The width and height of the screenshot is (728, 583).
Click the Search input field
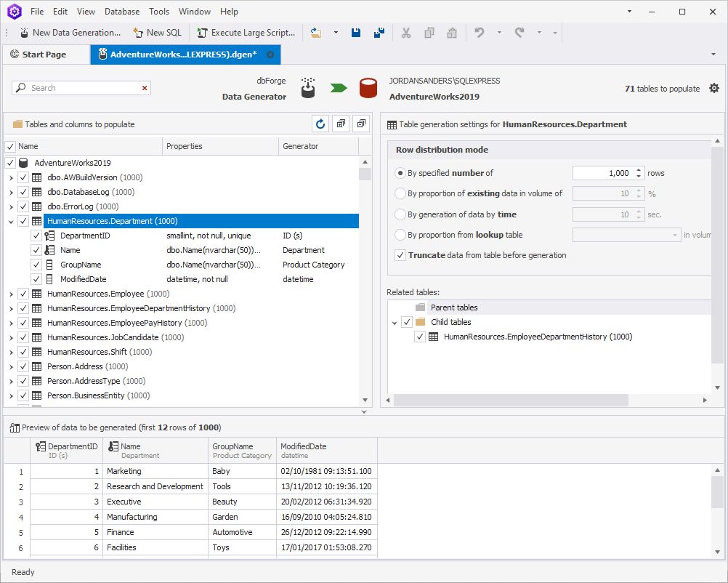point(81,88)
